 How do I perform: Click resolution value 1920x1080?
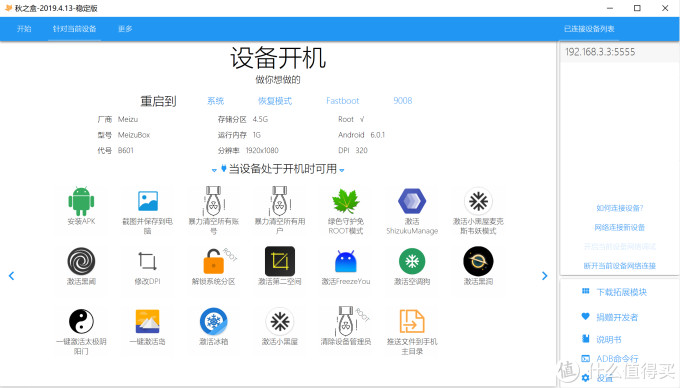tap(262, 150)
